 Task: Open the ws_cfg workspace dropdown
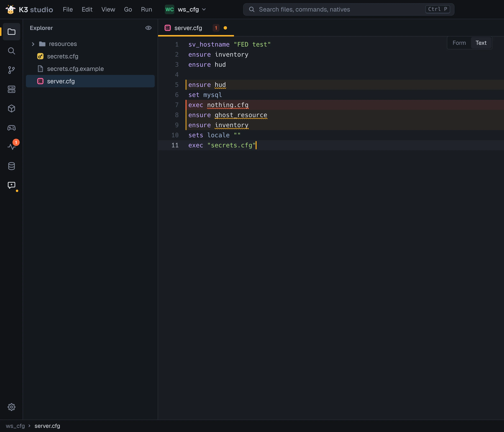pyautogui.click(x=186, y=9)
